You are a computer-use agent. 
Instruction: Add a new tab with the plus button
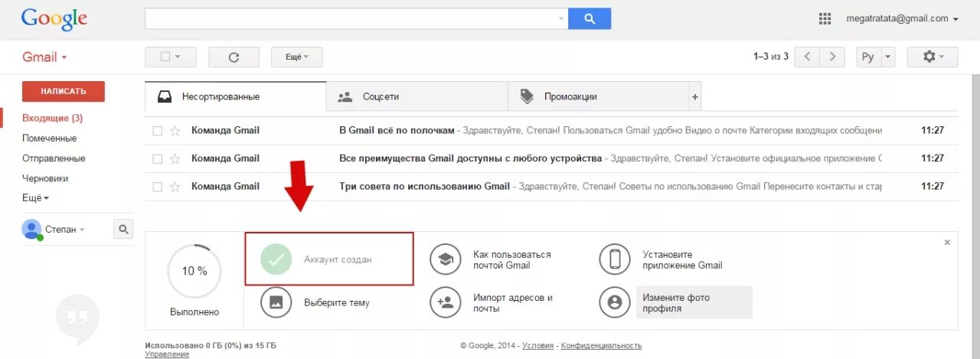pos(695,97)
